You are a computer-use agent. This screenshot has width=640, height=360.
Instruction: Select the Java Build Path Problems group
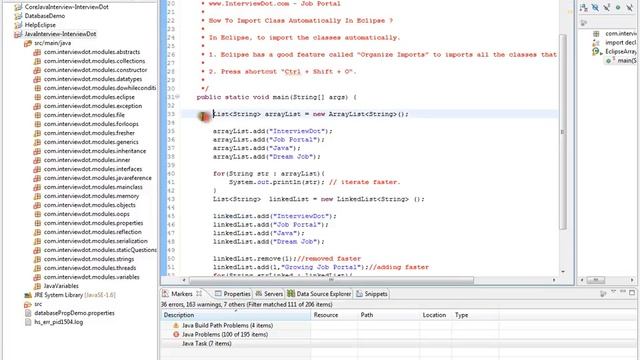tap(227, 325)
